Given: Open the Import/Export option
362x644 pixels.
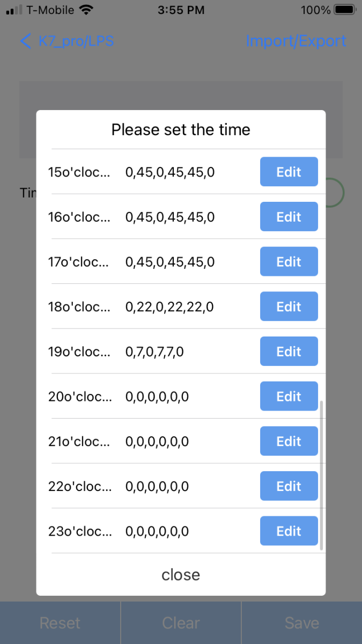Looking at the screenshot, I should point(296,41).
